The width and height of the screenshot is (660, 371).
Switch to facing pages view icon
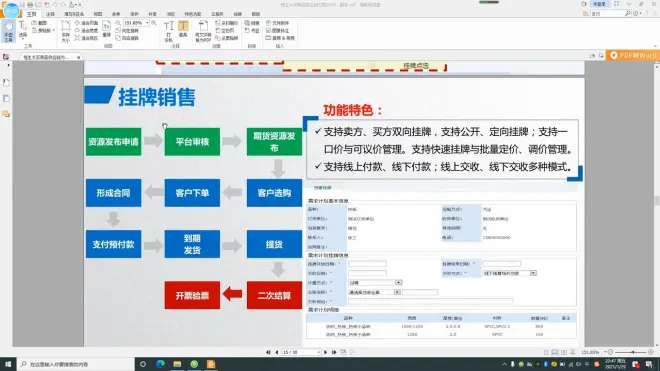tap(564, 352)
